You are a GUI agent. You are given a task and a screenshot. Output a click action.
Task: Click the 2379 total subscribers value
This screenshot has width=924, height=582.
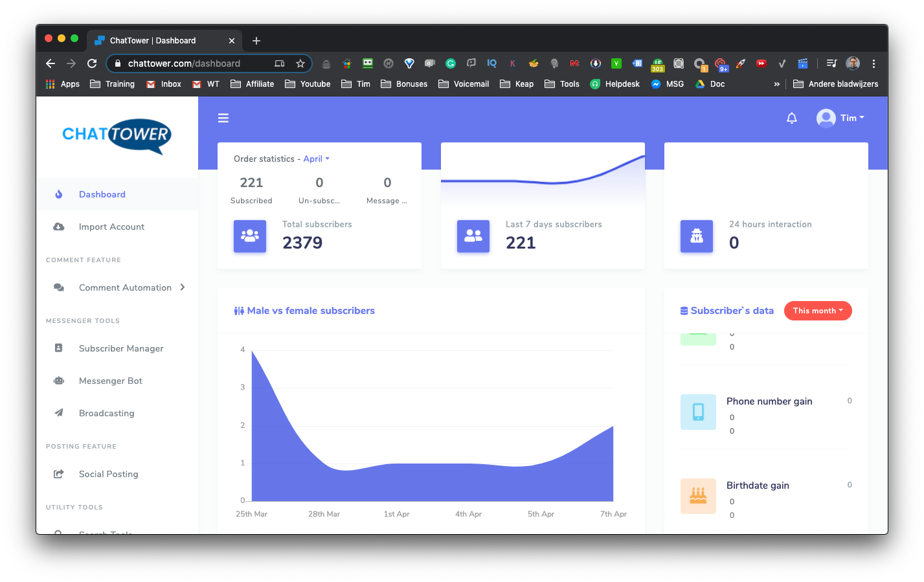[x=302, y=243]
